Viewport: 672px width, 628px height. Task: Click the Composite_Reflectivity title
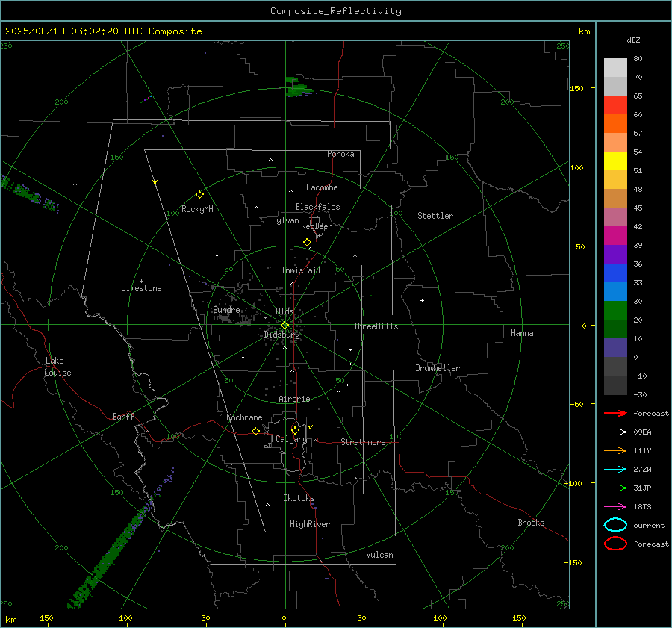pos(335,11)
